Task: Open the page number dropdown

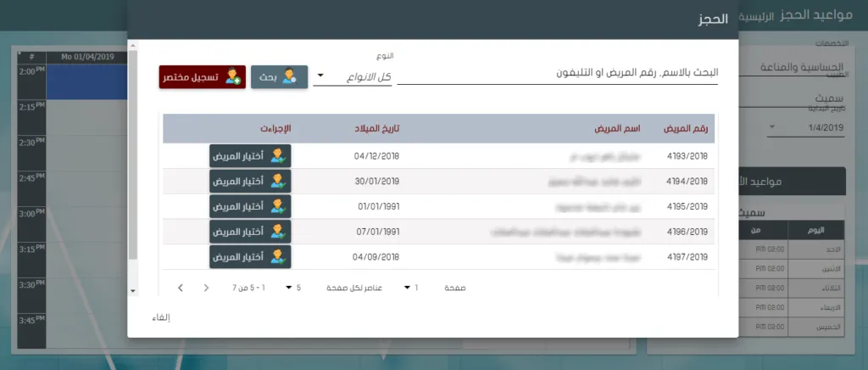Action: click(411, 288)
